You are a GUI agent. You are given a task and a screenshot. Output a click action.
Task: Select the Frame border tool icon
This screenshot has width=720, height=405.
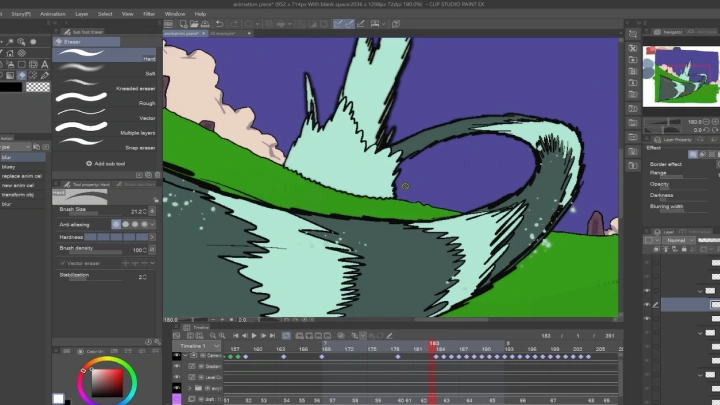coord(33,64)
